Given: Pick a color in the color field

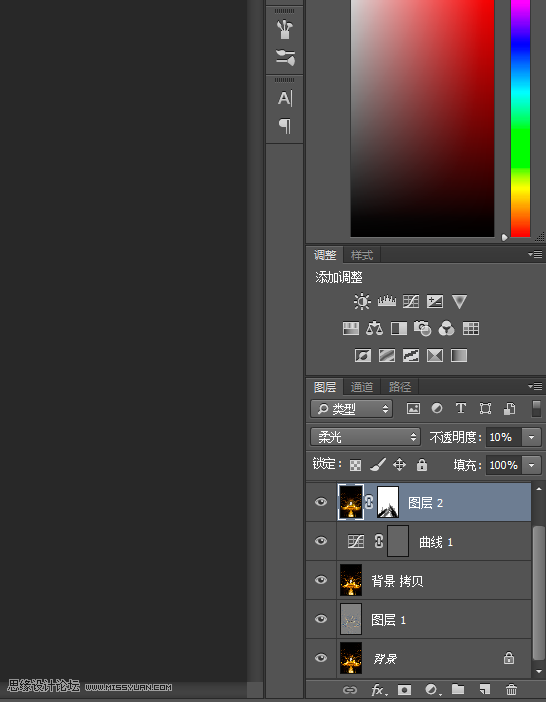Looking at the screenshot, I should pos(422,118).
